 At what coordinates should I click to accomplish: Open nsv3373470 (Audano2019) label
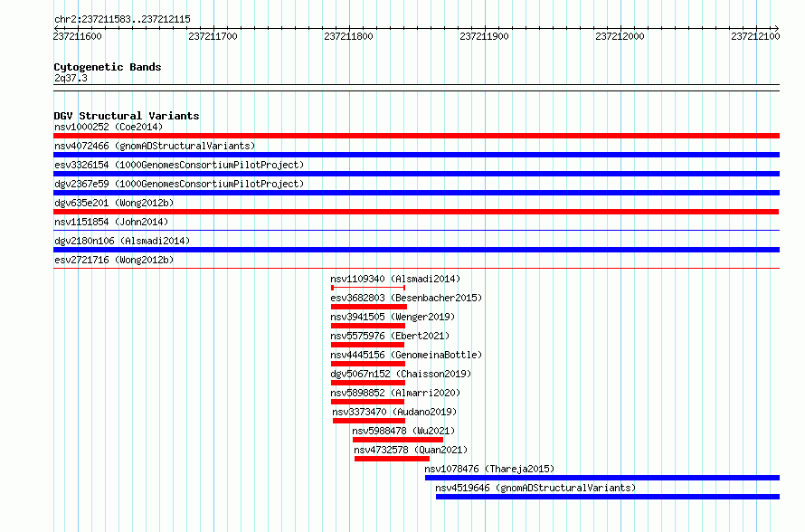(x=394, y=412)
